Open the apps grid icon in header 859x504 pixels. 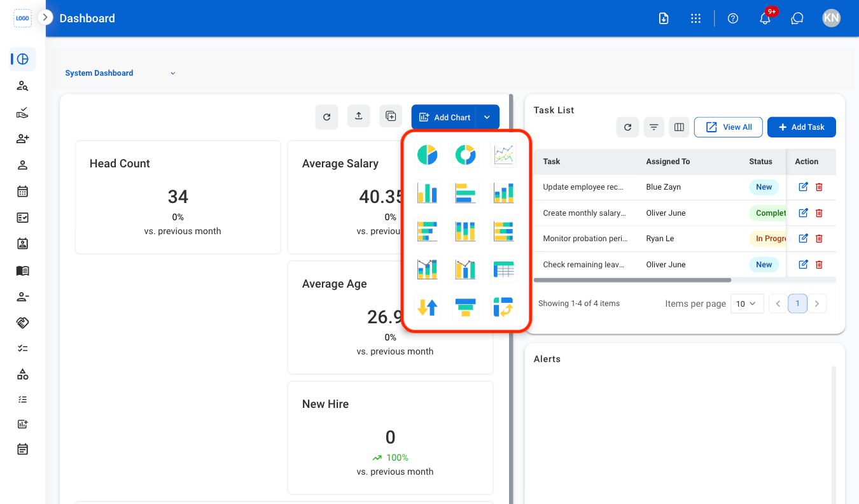point(695,18)
